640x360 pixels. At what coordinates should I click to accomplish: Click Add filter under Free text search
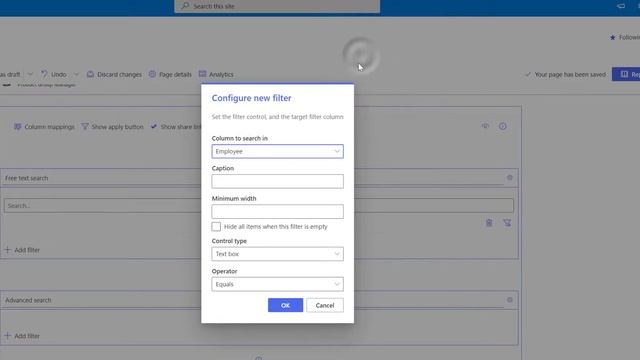point(22,250)
